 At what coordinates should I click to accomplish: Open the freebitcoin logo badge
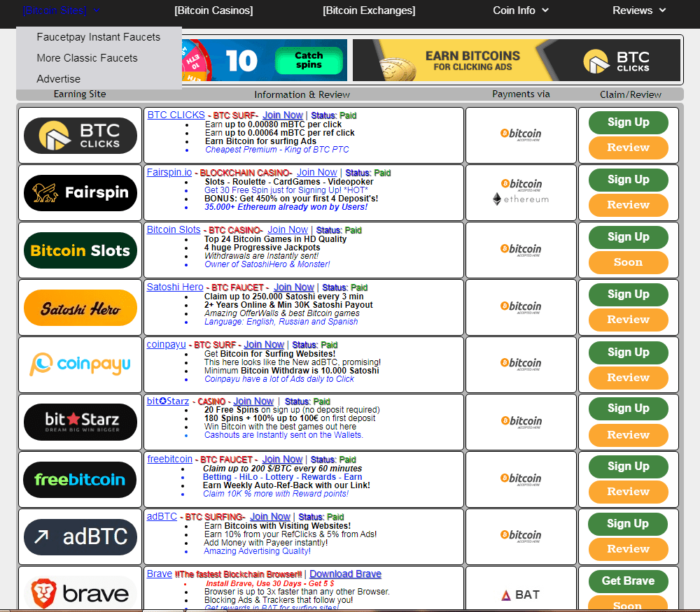[80, 480]
